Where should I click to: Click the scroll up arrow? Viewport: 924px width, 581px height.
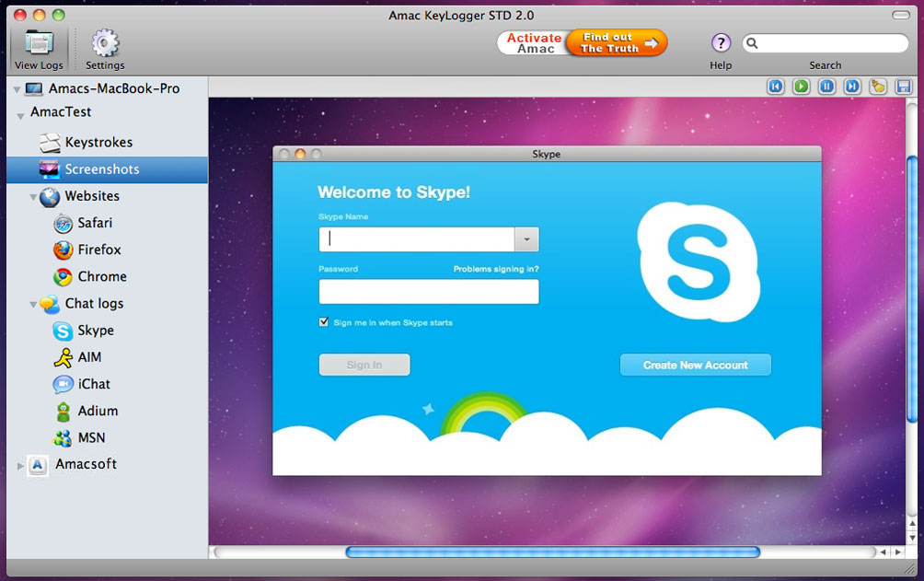[x=912, y=523]
